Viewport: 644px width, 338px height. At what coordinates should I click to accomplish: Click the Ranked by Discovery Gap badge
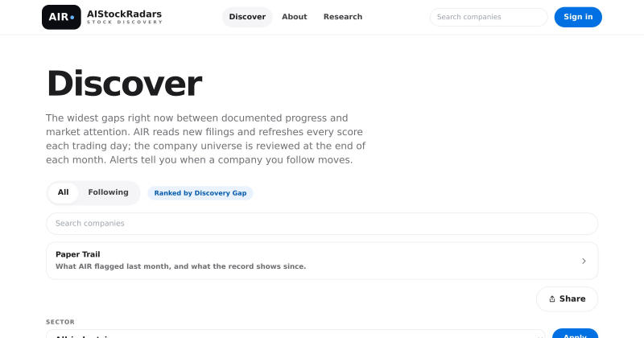point(200,193)
